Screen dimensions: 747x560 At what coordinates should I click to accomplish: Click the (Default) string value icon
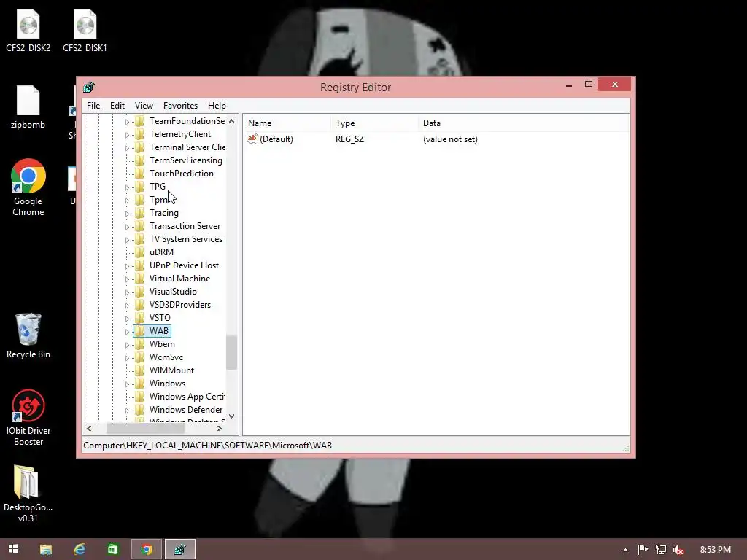(252, 139)
